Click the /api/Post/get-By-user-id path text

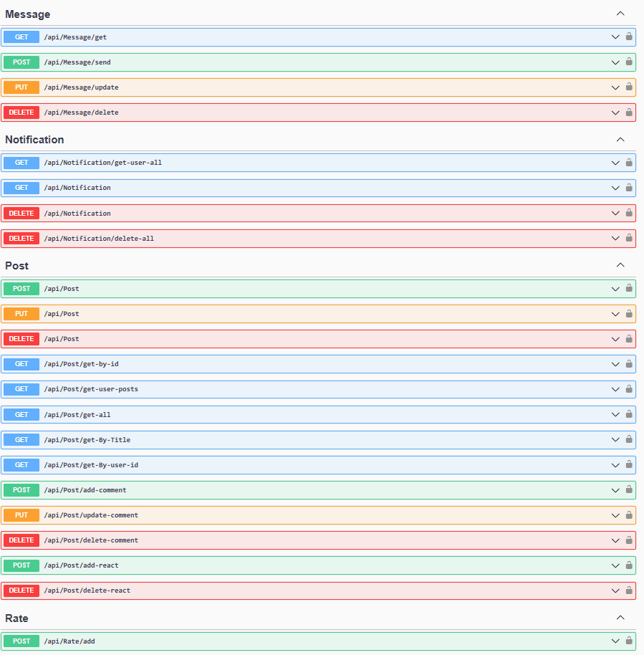(x=91, y=465)
